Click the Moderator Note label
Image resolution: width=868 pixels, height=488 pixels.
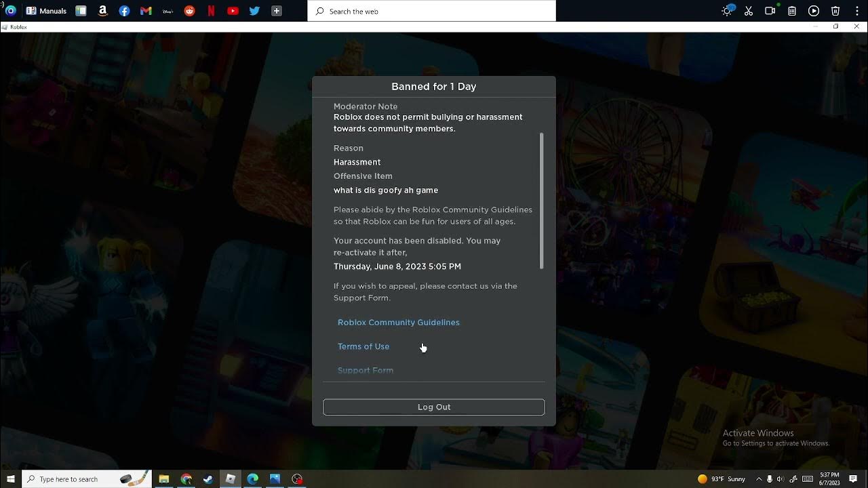point(366,106)
